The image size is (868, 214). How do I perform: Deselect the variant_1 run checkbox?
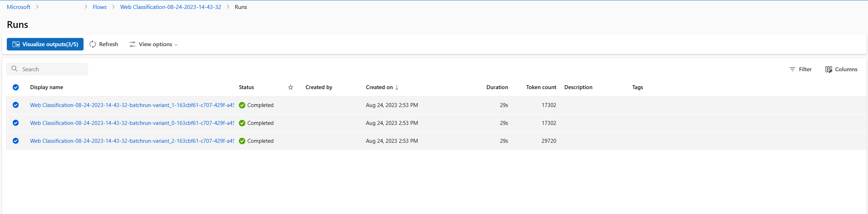16,105
